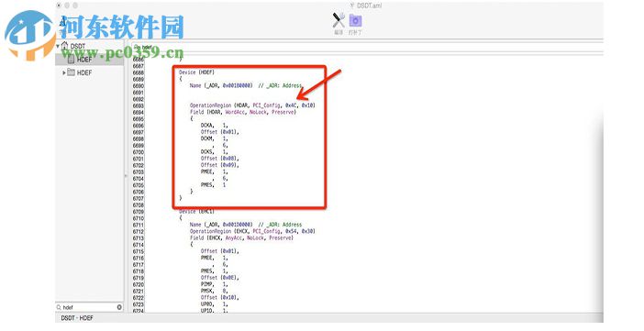Screen dimensions: 644x331
Task: Click the Field (HDAR, WordAcc line
Action: click(243, 112)
